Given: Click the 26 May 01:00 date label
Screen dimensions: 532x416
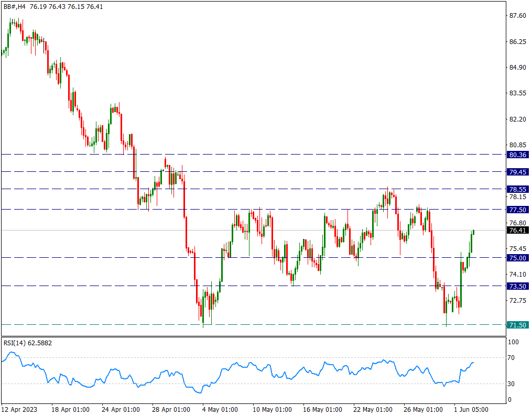Looking at the screenshot, I should click(x=423, y=410).
